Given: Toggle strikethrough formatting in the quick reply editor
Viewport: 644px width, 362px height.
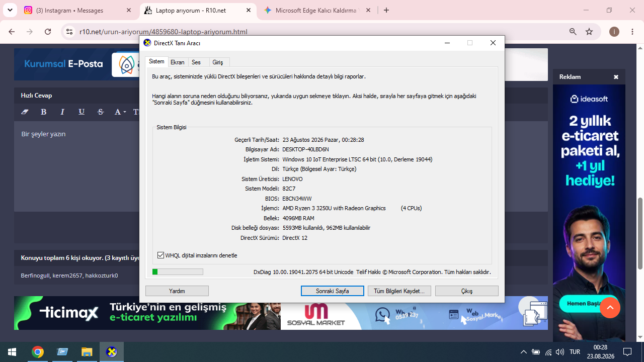Looking at the screenshot, I should (x=101, y=112).
